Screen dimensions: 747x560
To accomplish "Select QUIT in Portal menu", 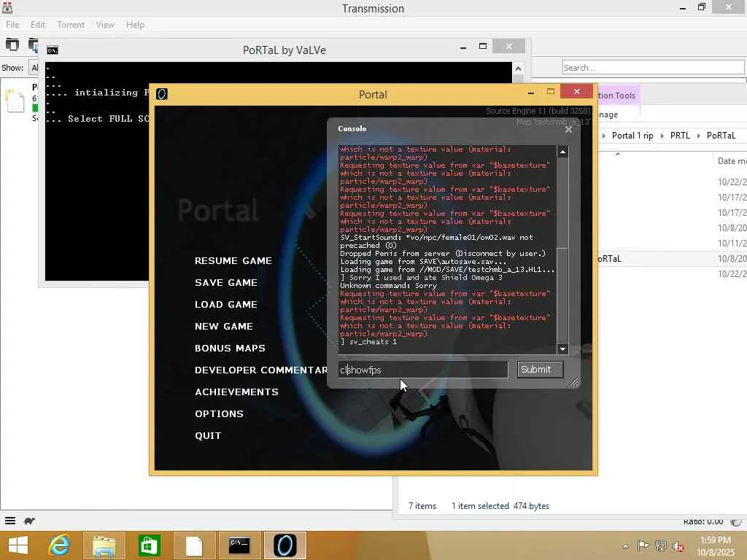I will point(208,436).
